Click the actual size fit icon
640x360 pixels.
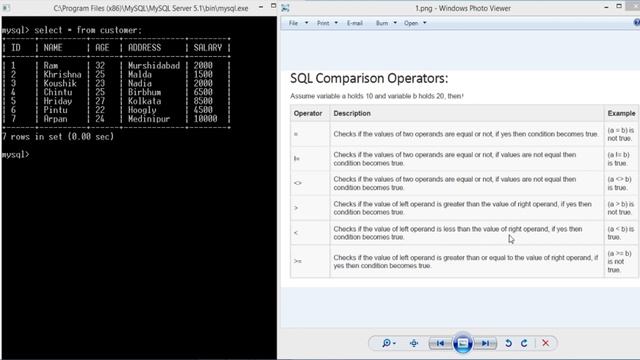[413, 343]
